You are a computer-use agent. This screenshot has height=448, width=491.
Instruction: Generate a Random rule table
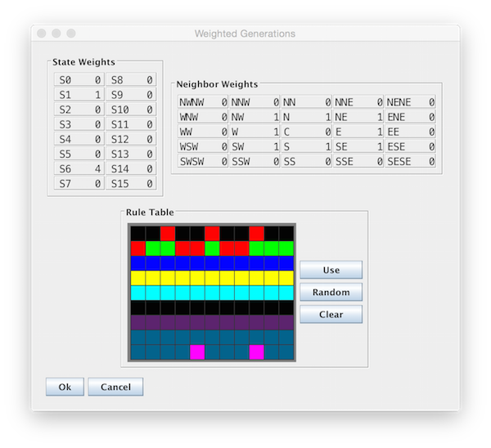pyautogui.click(x=331, y=292)
